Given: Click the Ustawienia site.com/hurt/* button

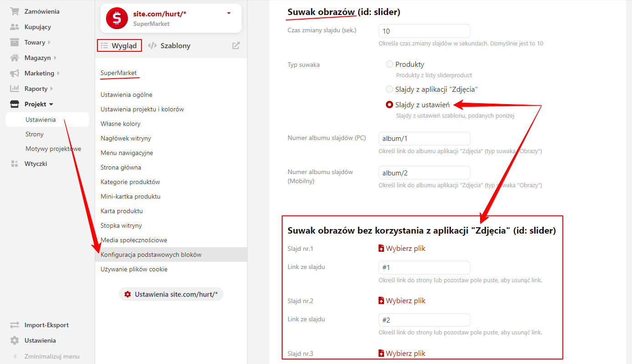Looking at the screenshot, I should (x=171, y=294).
